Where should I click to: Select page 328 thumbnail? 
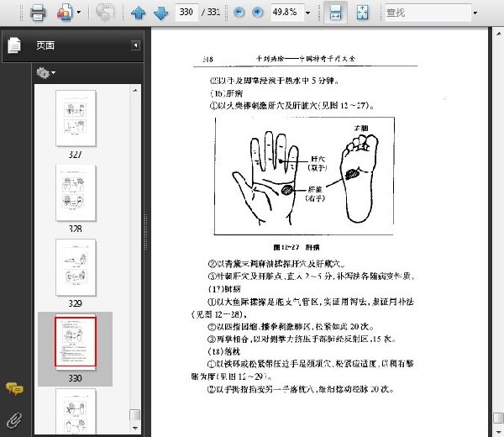pyautogui.click(x=76, y=192)
